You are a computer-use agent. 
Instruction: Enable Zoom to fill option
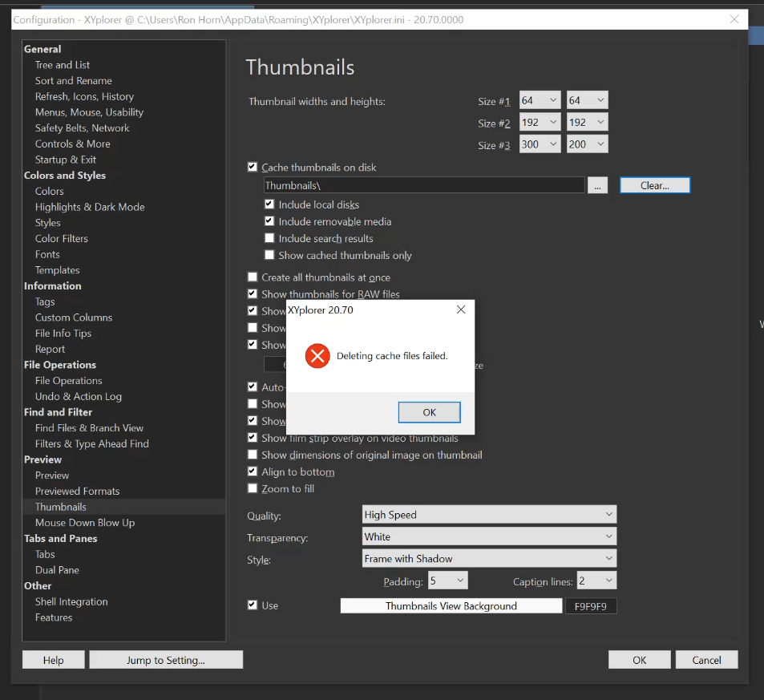253,489
